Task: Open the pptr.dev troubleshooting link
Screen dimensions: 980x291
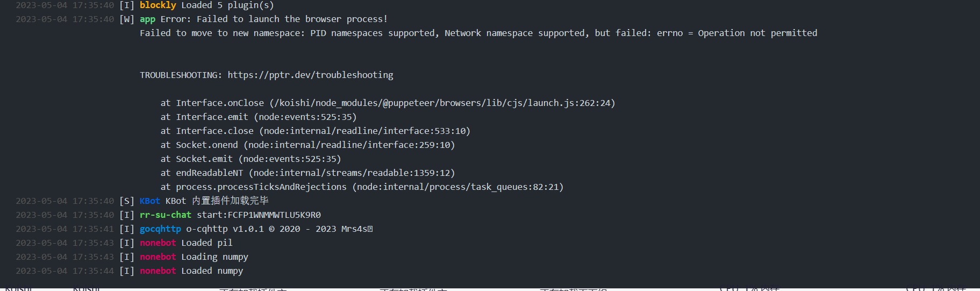Action: [310, 75]
